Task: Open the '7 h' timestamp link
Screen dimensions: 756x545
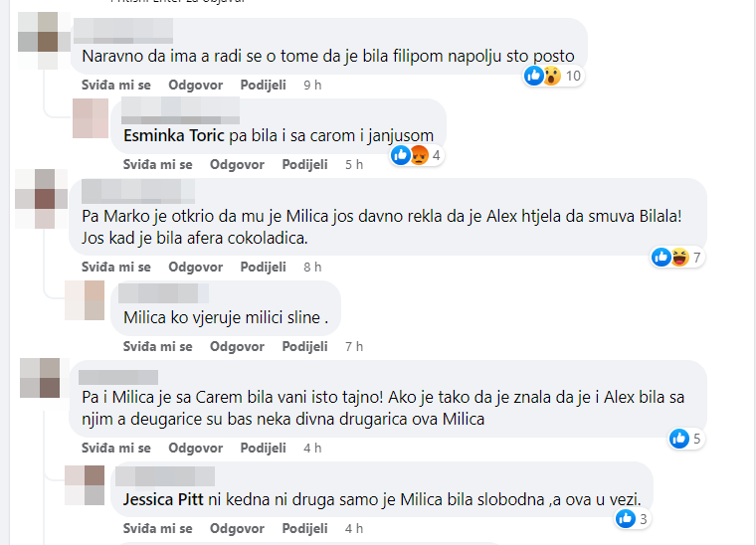Action: pos(354,346)
